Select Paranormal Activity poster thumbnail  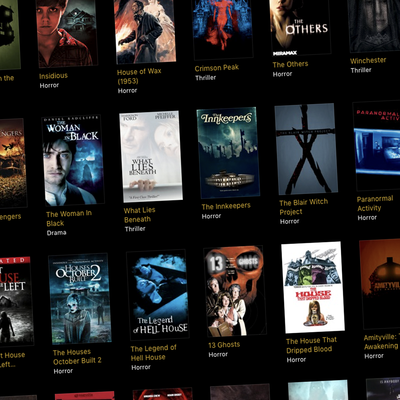coord(377,145)
